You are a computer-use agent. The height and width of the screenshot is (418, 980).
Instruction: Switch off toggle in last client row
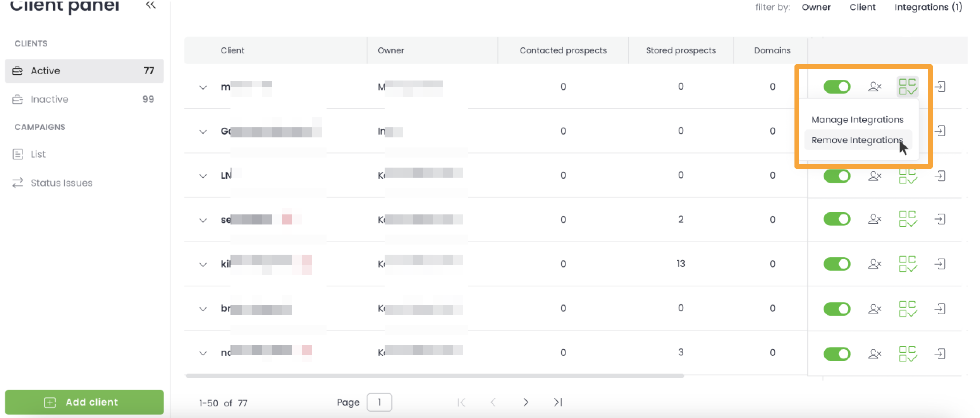pyautogui.click(x=837, y=354)
